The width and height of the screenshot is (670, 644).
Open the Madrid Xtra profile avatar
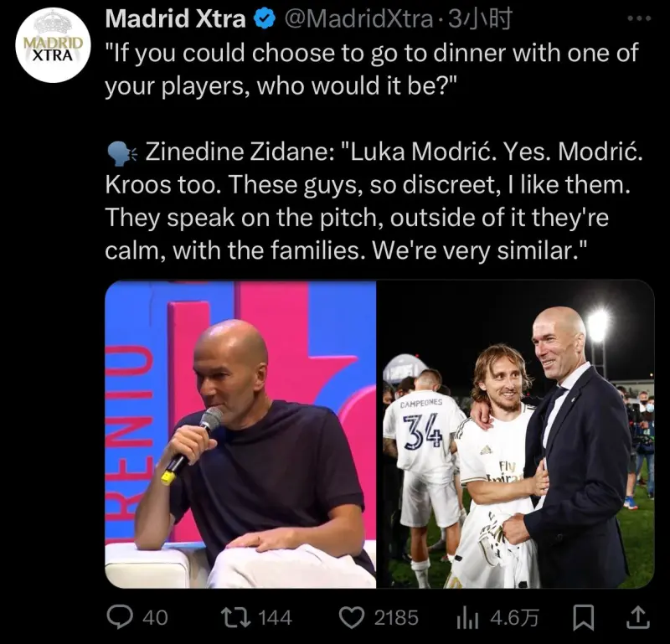54,46
